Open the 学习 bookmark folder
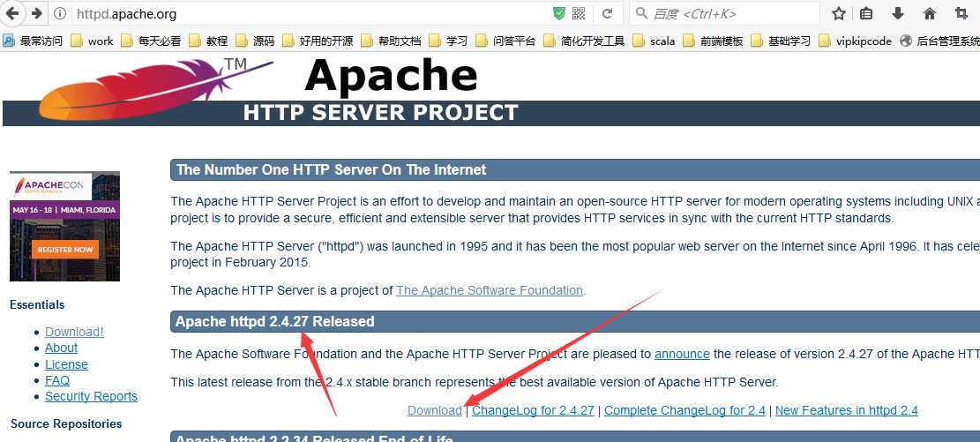The width and height of the screenshot is (980, 442). [x=448, y=41]
